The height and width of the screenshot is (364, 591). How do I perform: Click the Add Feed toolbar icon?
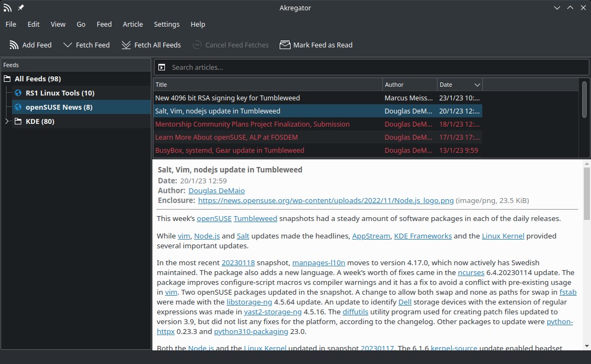[x=14, y=45]
